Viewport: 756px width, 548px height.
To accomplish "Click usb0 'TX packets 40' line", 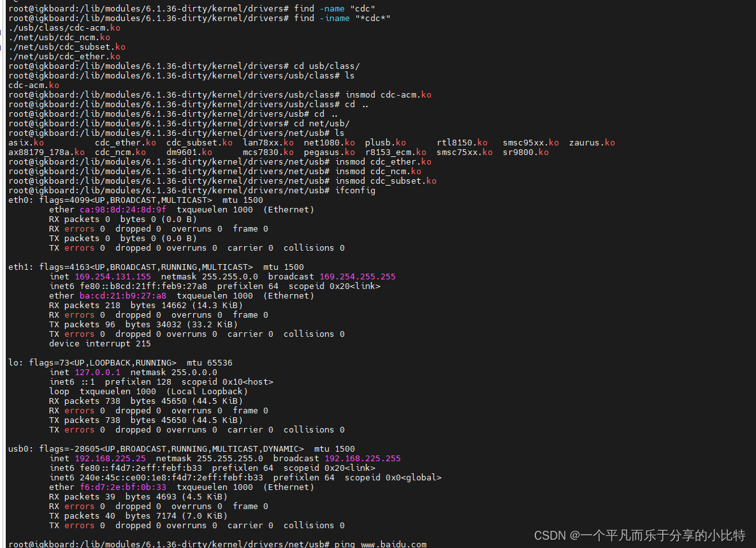I will (138, 516).
